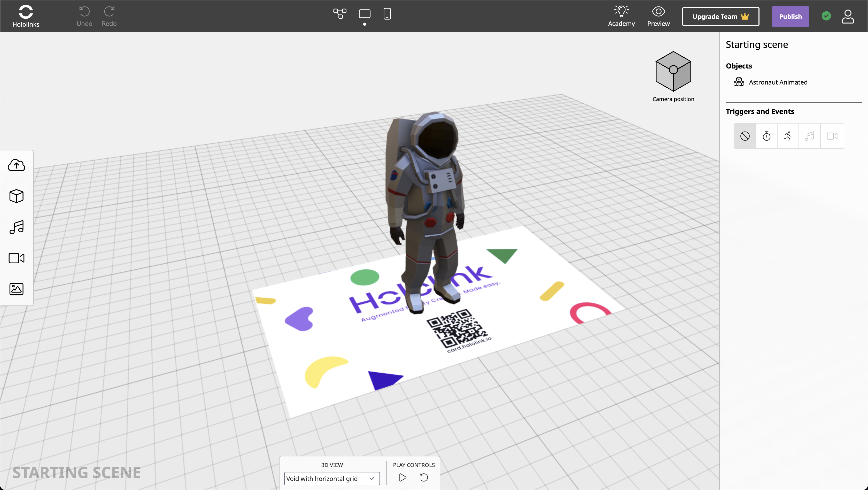The width and height of the screenshot is (868, 490).
Task: Select the timer trigger
Action: (x=766, y=136)
